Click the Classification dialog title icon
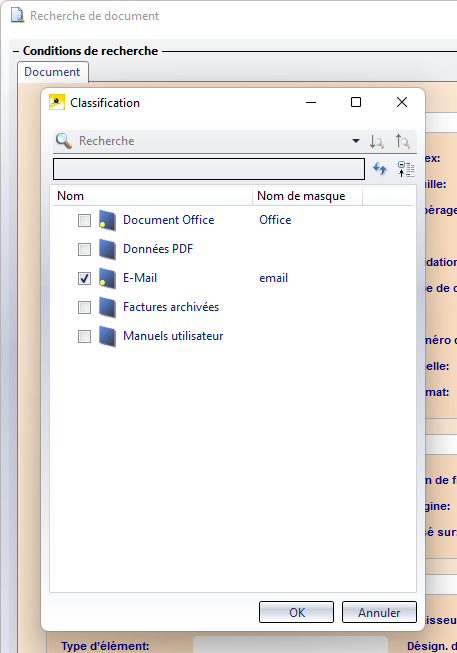The height and width of the screenshot is (653, 457). click(57, 102)
